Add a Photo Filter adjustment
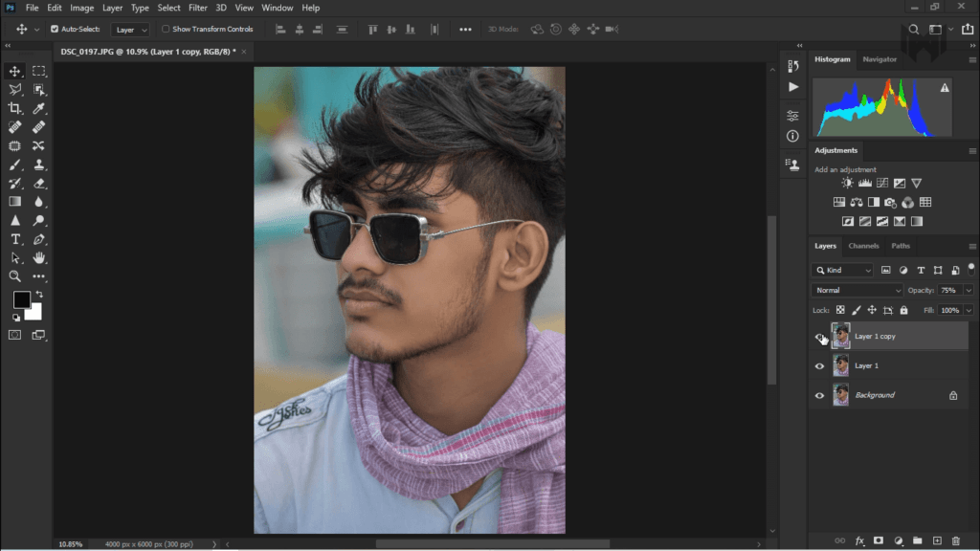 pyautogui.click(x=890, y=203)
